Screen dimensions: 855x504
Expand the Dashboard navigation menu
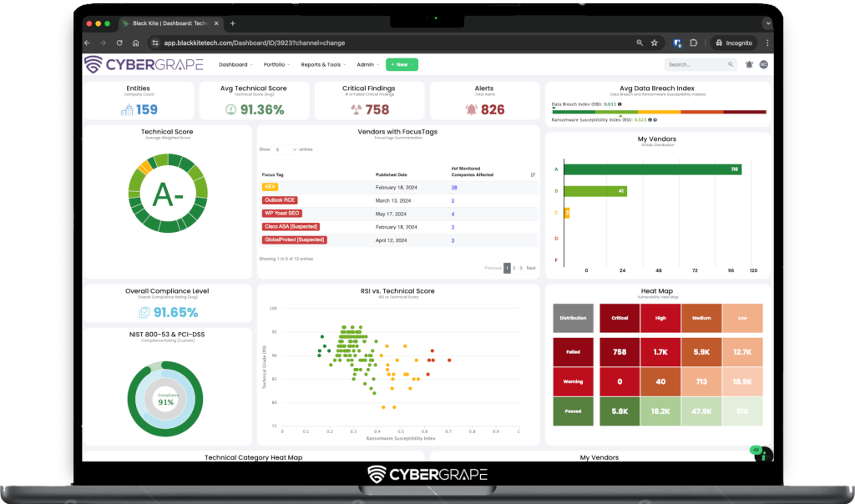(x=235, y=64)
